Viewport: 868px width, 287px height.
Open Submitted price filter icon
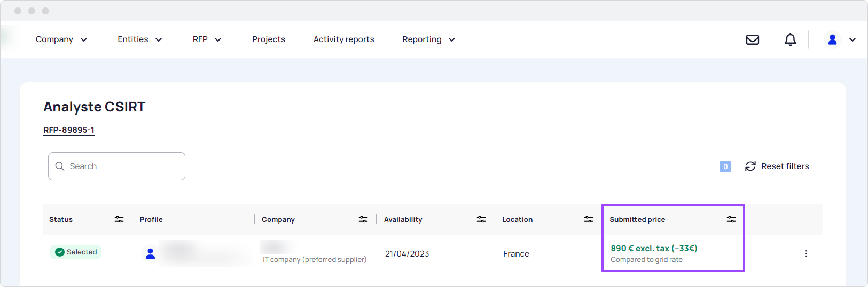(x=731, y=219)
